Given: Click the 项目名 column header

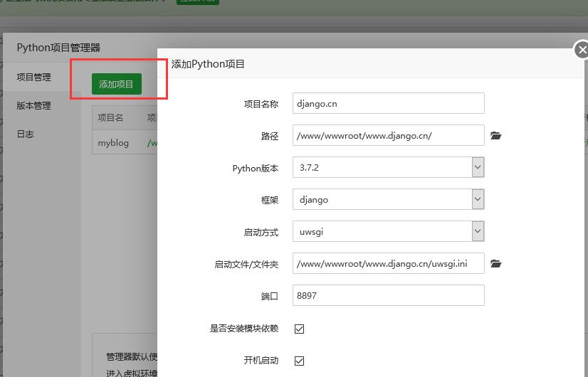Looking at the screenshot, I should pos(110,117).
